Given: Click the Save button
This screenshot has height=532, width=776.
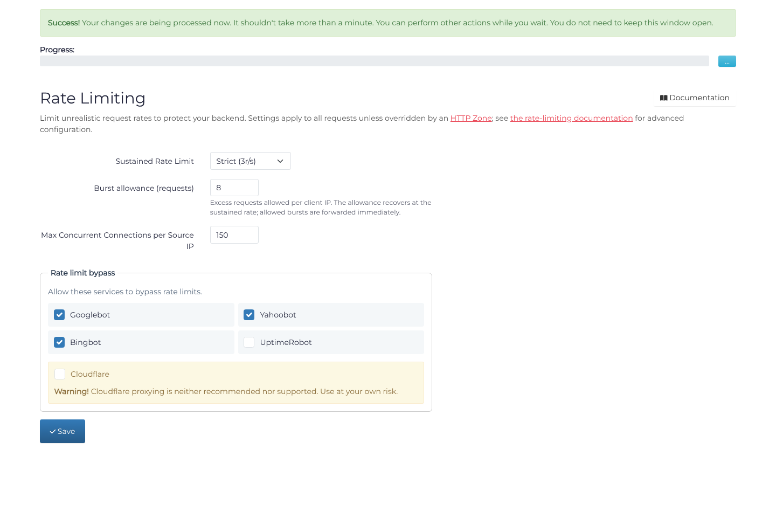Looking at the screenshot, I should [x=63, y=431].
